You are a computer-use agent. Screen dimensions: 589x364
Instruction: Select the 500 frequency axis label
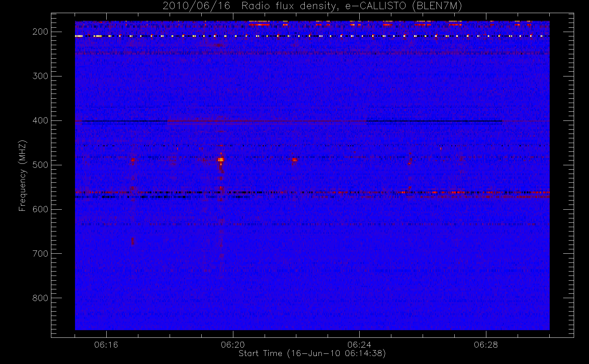tap(40, 165)
